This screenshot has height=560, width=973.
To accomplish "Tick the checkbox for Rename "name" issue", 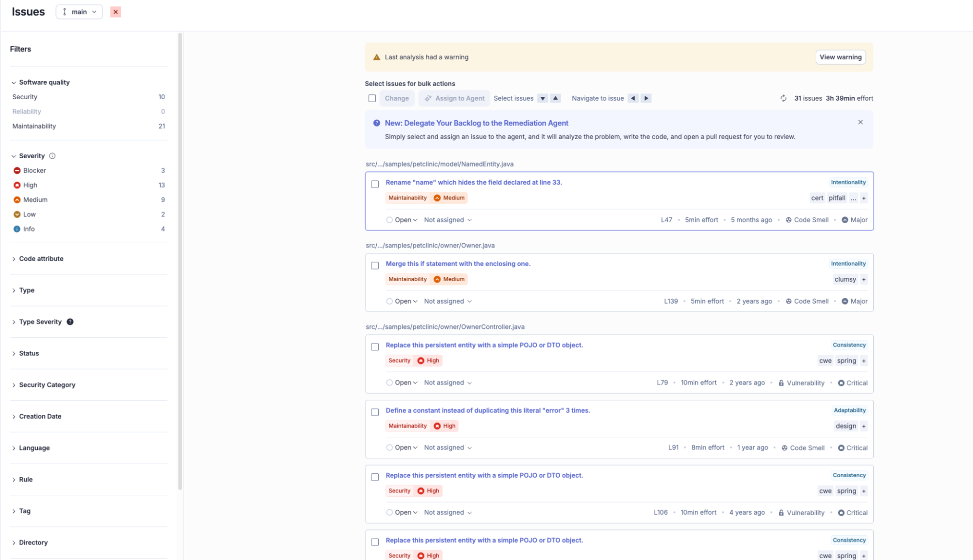I will pyautogui.click(x=375, y=184).
